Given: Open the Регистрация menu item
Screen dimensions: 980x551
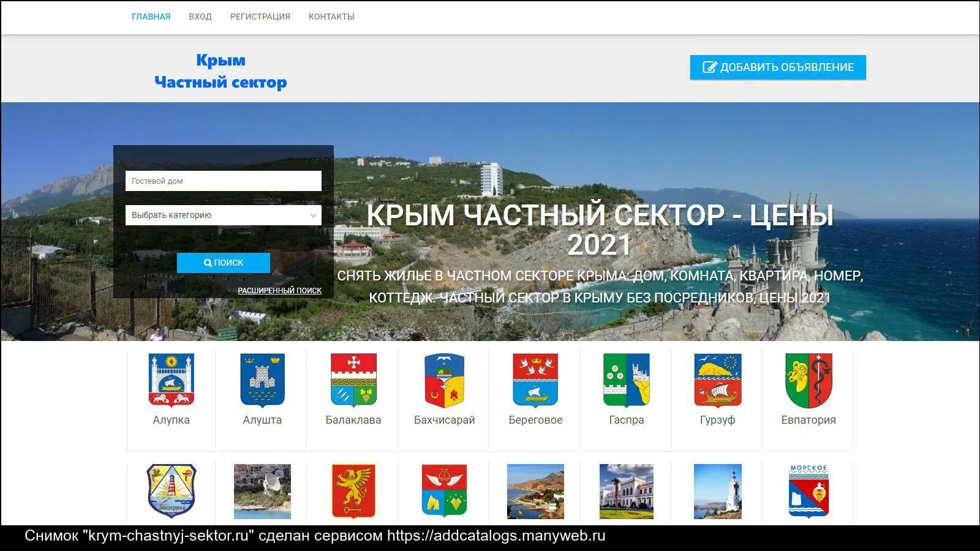Looking at the screenshot, I should [x=260, y=17].
